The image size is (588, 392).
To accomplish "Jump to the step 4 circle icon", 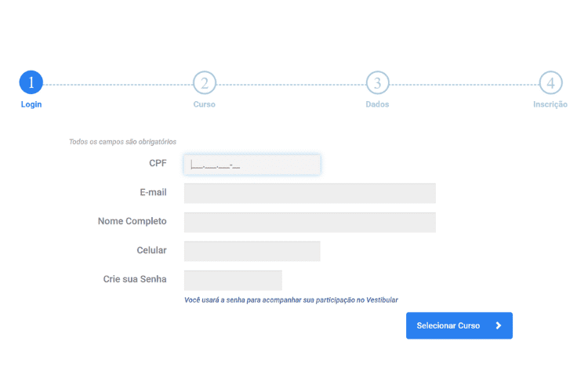I will click(550, 82).
